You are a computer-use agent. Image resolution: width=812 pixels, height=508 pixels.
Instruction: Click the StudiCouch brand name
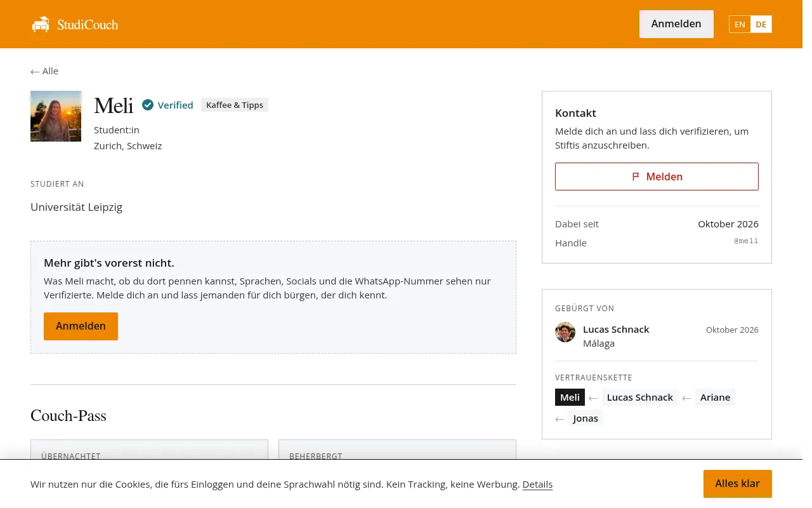pos(88,25)
